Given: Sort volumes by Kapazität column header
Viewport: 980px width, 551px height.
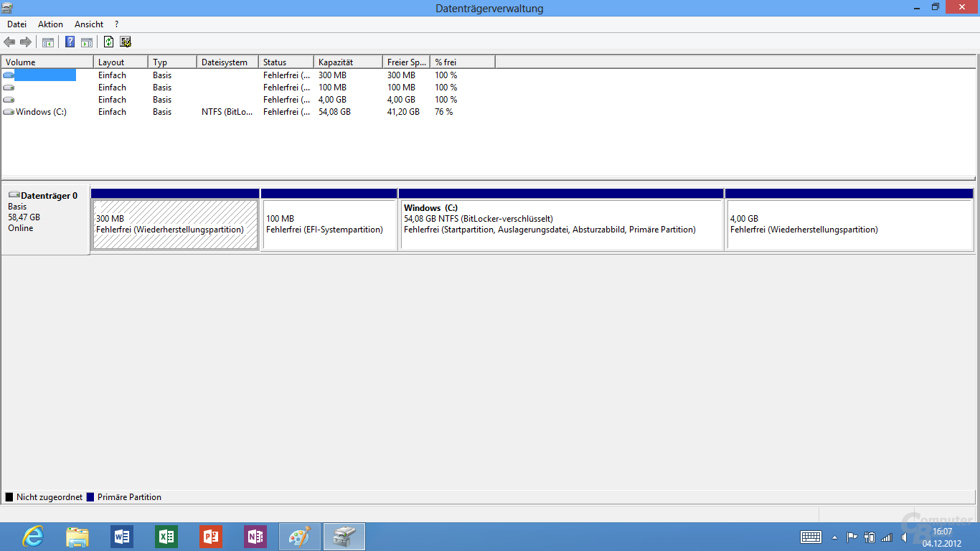Looking at the screenshot, I should click(347, 62).
